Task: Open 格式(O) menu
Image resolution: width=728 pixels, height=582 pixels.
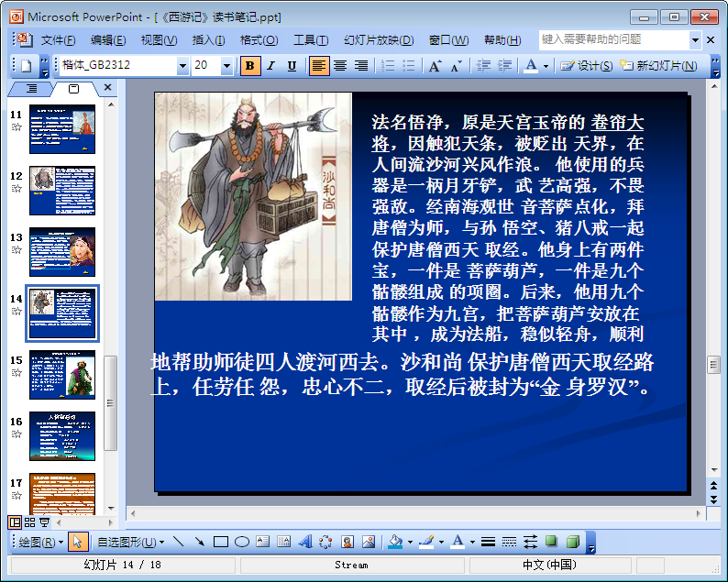Action: click(259, 40)
